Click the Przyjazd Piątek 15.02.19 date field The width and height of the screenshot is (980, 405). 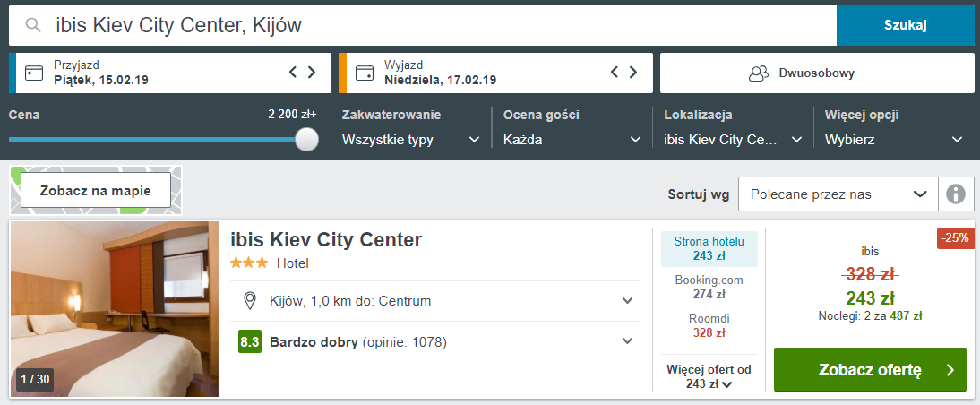pos(170,73)
